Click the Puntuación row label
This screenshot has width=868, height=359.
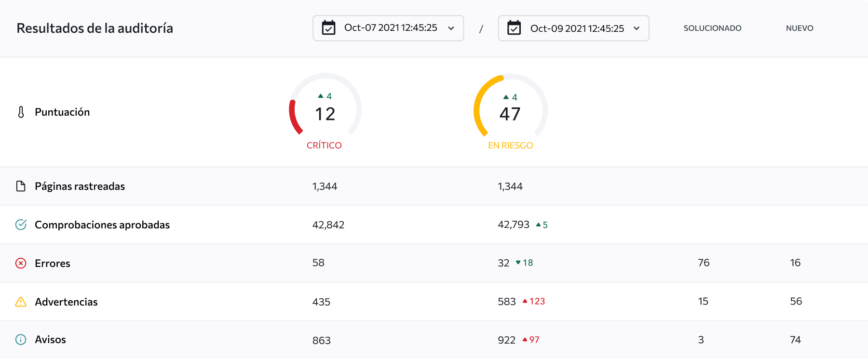62,112
